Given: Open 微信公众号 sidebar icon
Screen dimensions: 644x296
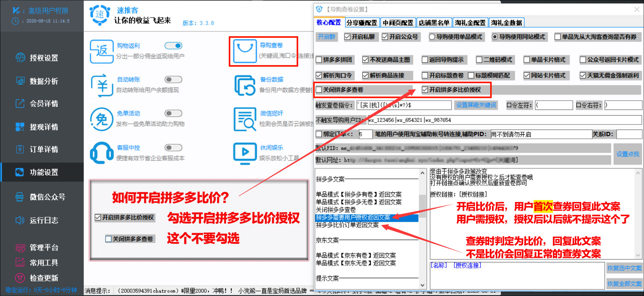Looking at the screenshot, I should tap(20, 197).
